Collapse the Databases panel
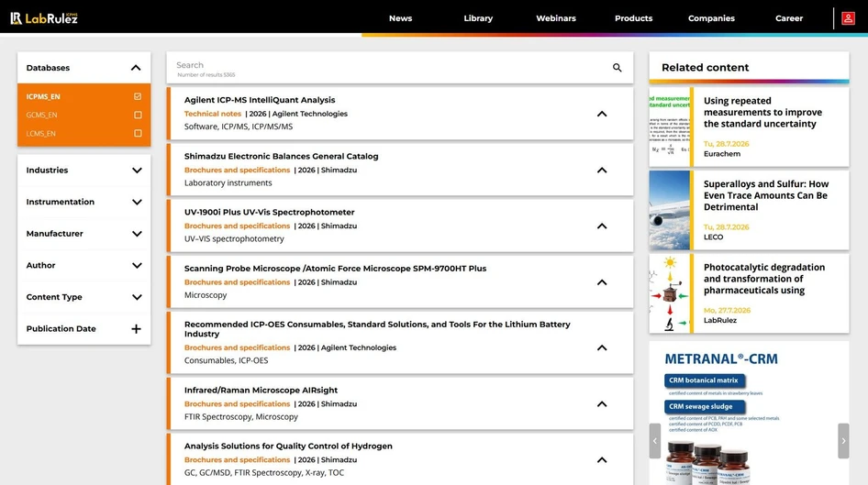Screen dimensions: 868x485 pos(136,68)
